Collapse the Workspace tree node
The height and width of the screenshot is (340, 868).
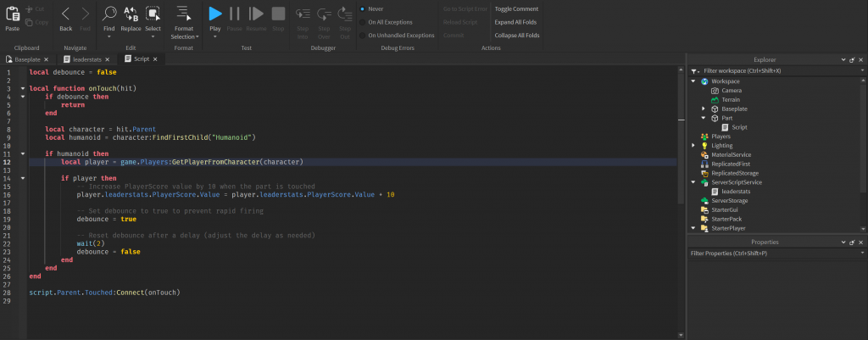(693, 81)
